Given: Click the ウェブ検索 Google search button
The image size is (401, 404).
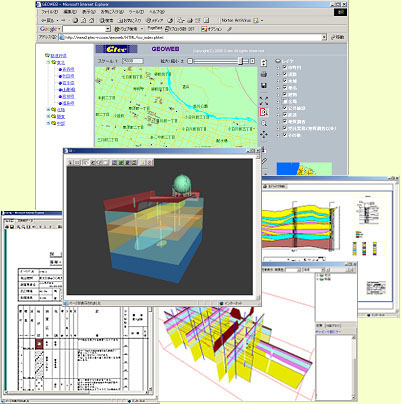Looking at the screenshot, I should click(126, 29).
